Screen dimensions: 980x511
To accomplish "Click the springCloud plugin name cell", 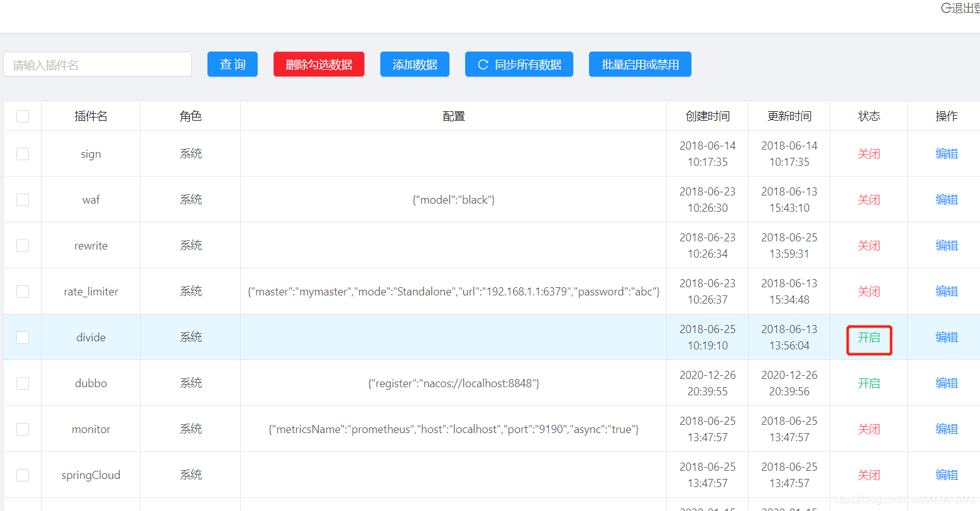I will pos(91,475).
